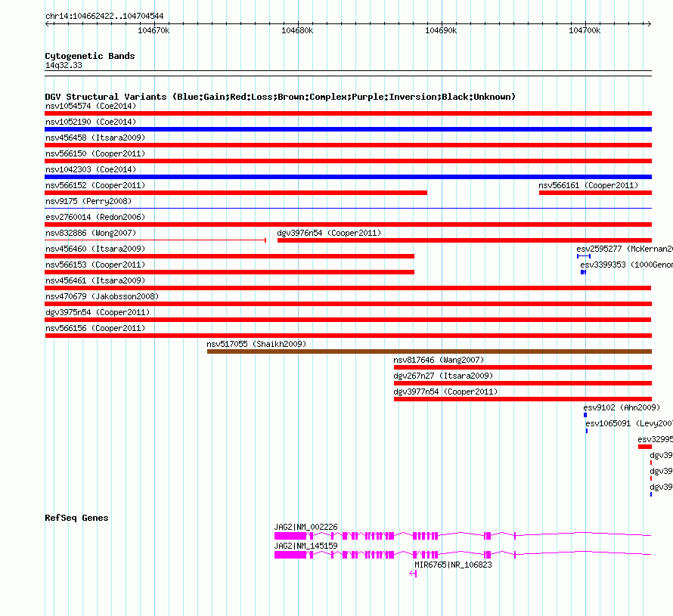Click the nsv1042303 (Coe2014) blue bar

[348, 177]
